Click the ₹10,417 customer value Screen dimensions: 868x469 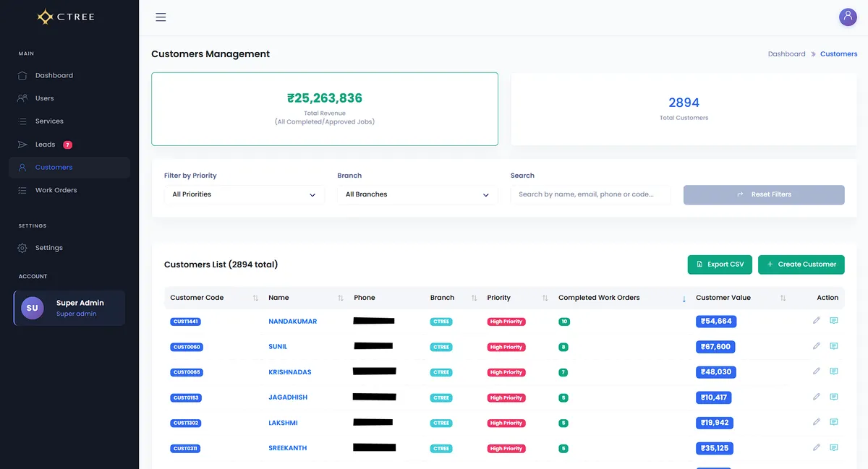click(x=714, y=397)
